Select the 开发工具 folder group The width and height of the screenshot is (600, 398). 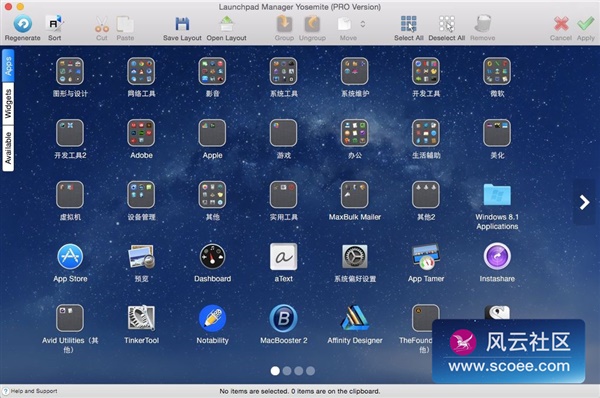pyautogui.click(x=426, y=71)
